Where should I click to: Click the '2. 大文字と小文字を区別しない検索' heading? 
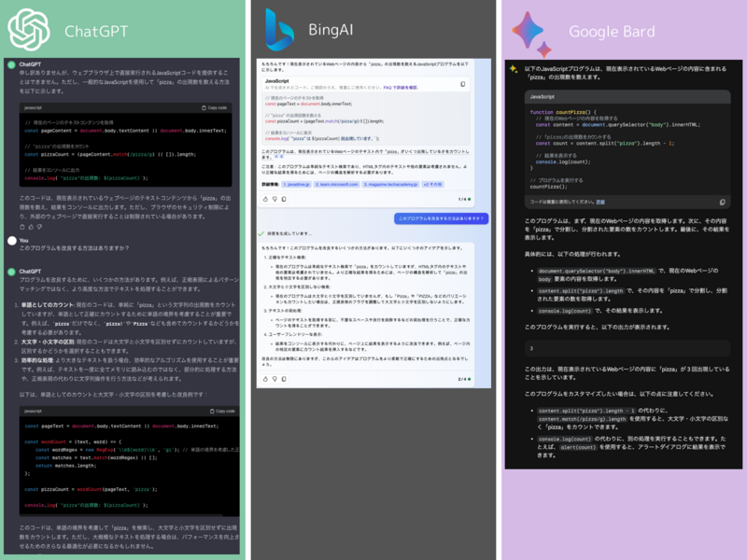[x=297, y=287]
